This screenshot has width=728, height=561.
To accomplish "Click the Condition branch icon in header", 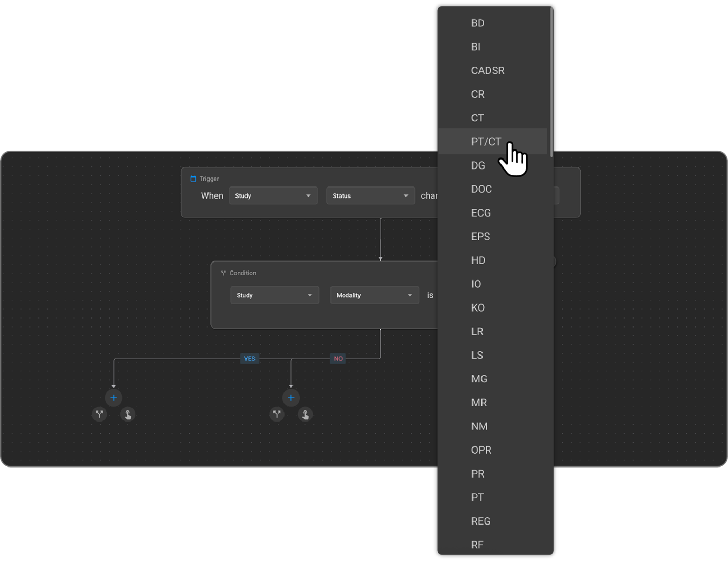I will [223, 273].
